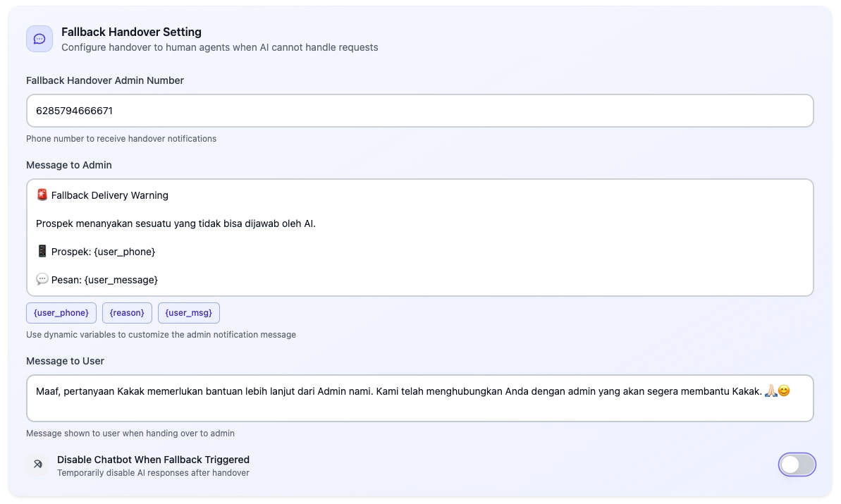841x504 pixels.
Task: Click the mobile phone emoji before Prospek
Action: click(x=42, y=251)
